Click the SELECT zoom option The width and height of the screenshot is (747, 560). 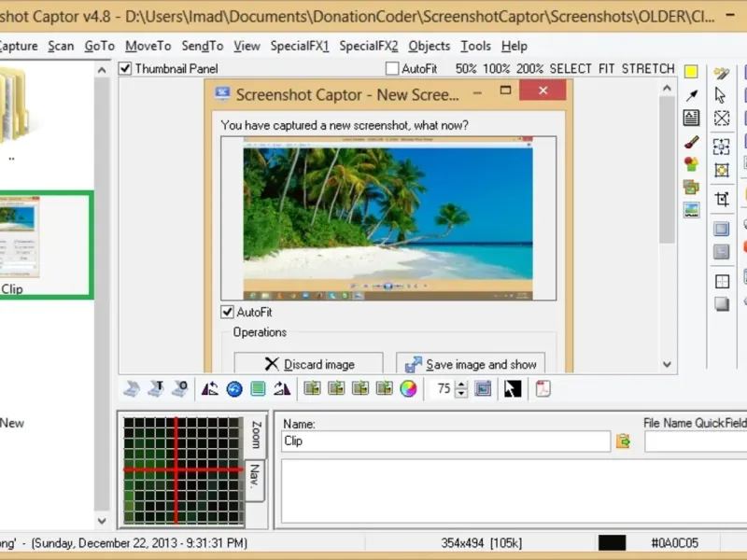tap(571, 68)
